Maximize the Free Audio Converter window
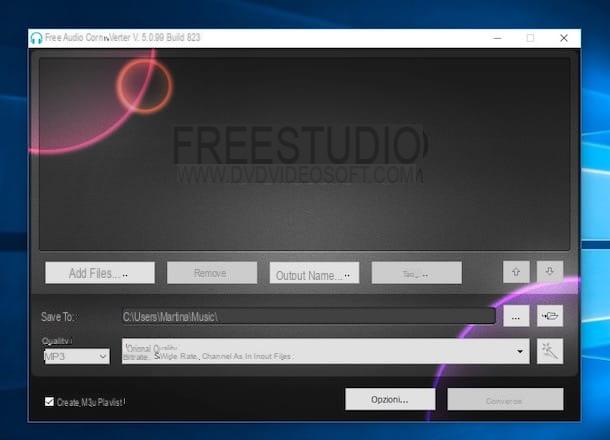The width and height of the screenshot is (610, 440). coord(530,38)
